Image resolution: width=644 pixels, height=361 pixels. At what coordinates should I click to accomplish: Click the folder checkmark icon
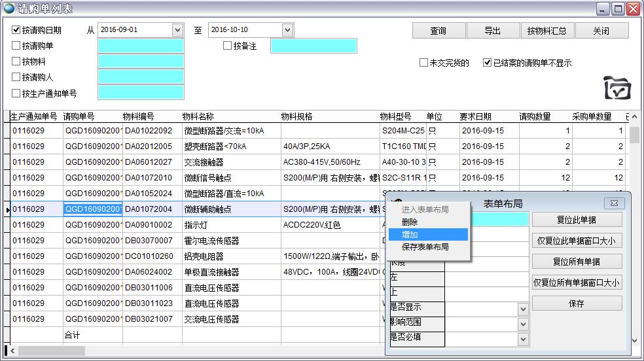click(x=617, y=88)
